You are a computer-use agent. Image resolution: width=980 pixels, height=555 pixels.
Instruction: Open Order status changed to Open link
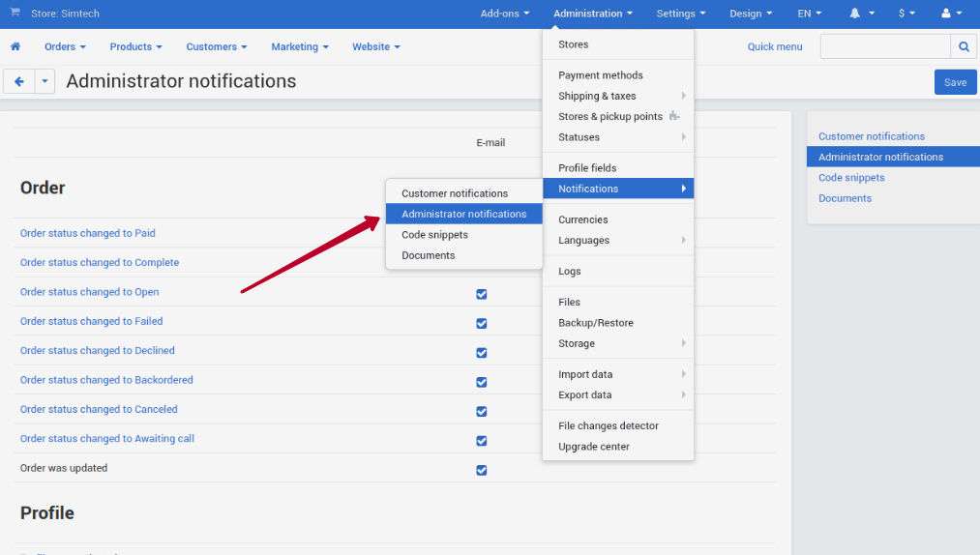tap(89, 292)
